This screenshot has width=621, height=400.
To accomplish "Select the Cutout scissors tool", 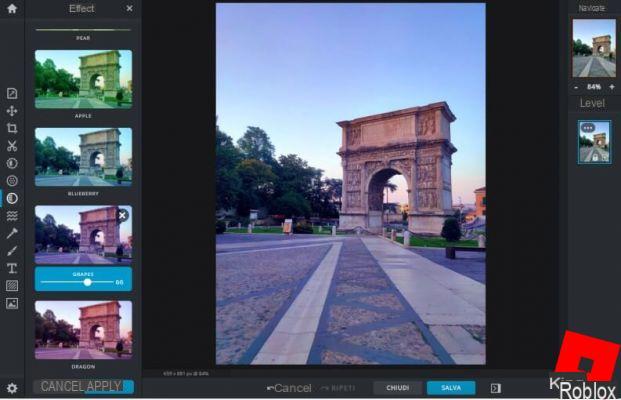I will point(12,146).
